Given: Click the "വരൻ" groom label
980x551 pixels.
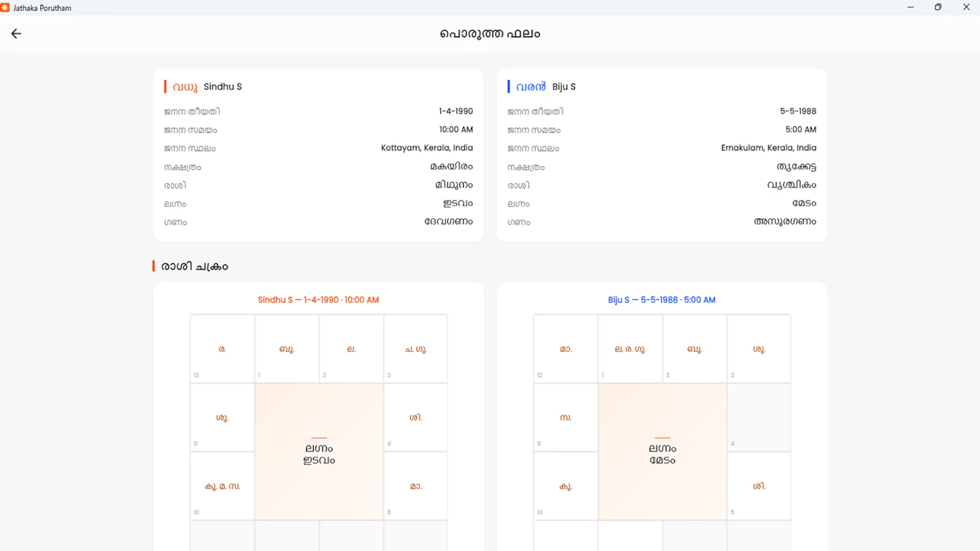Looking at the screenshot, I should 530,87.
